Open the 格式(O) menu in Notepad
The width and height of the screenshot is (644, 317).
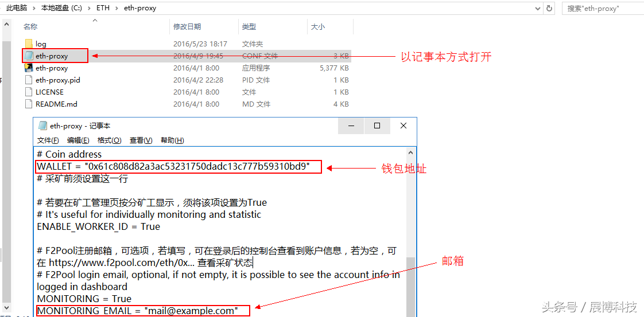(109, 140)
